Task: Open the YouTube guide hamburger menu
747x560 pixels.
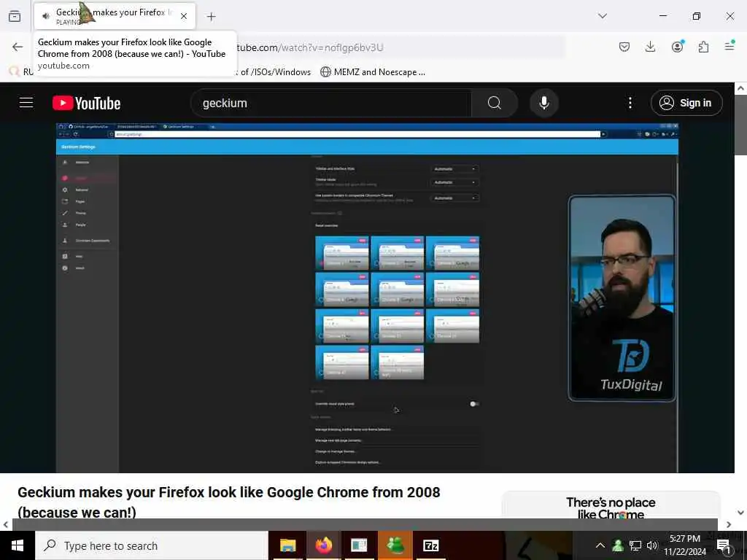Action: (26, 103)
